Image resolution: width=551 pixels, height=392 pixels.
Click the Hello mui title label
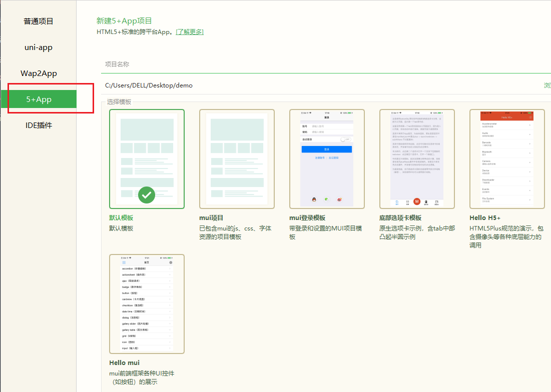[125, 362]
